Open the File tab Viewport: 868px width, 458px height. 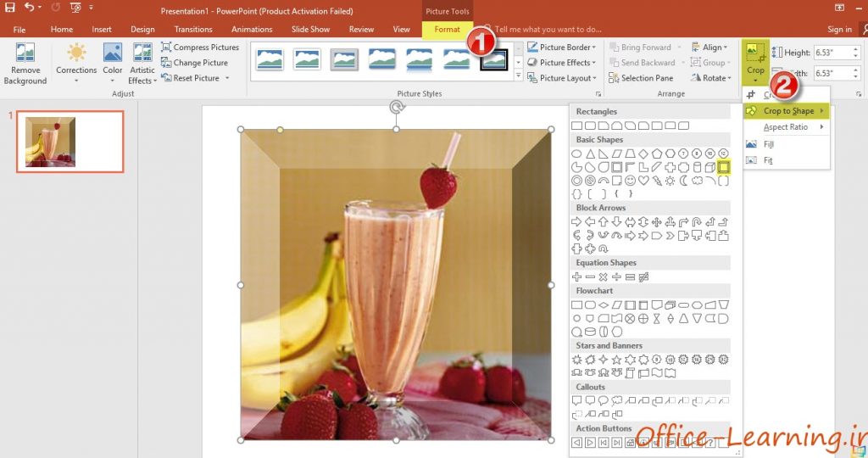pos(19,30)
